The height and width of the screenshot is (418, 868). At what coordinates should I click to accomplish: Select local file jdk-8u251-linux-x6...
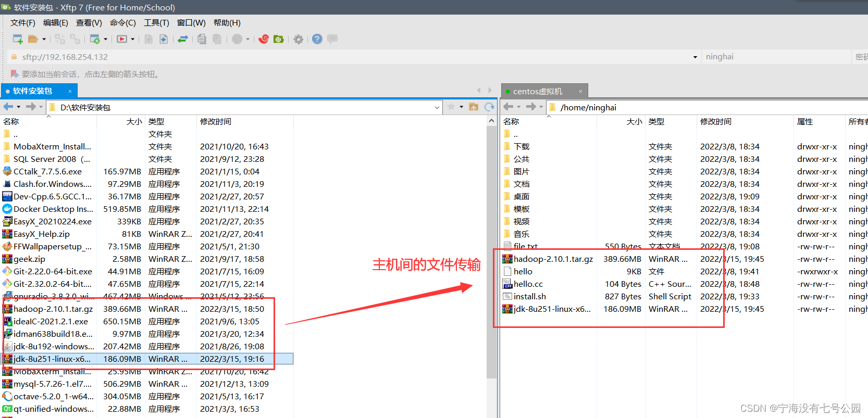coord(147,359)
